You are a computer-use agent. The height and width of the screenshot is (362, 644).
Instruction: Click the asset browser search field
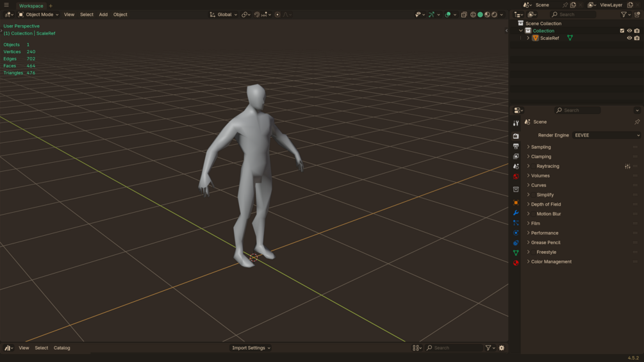pos(454,348)
